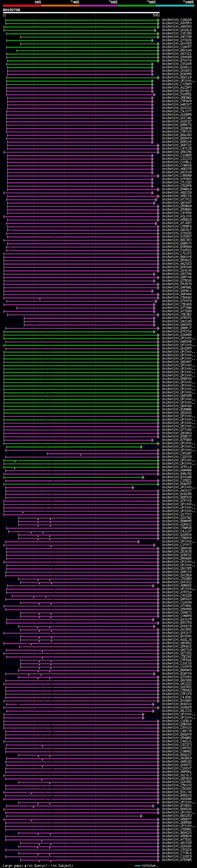
Task: Open hit UniRef100_C1N2U9
Action: [177, 20]
